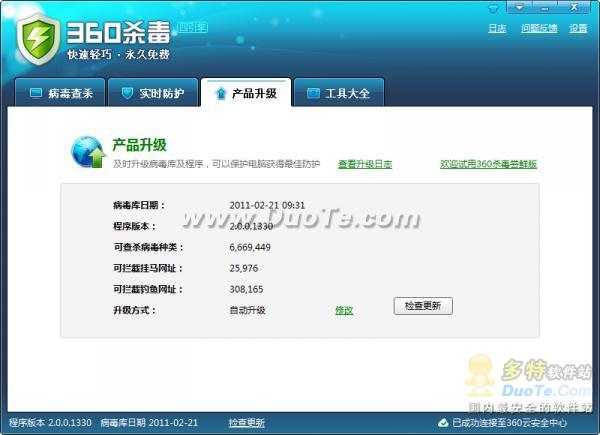This screenshot has height=435, width=600.
Task: Open the 问题反馈 link
Action: point(539,28)
